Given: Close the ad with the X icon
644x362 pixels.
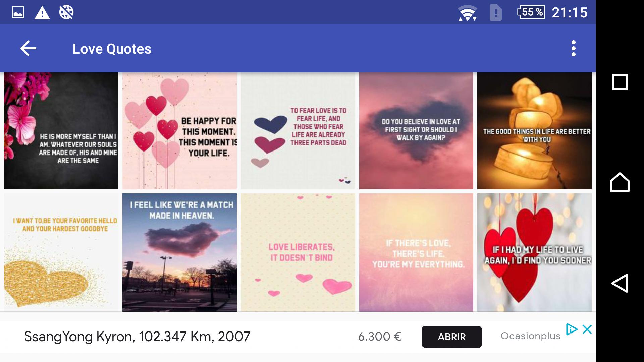Looking at the screenshot, I should coord(587,329).
